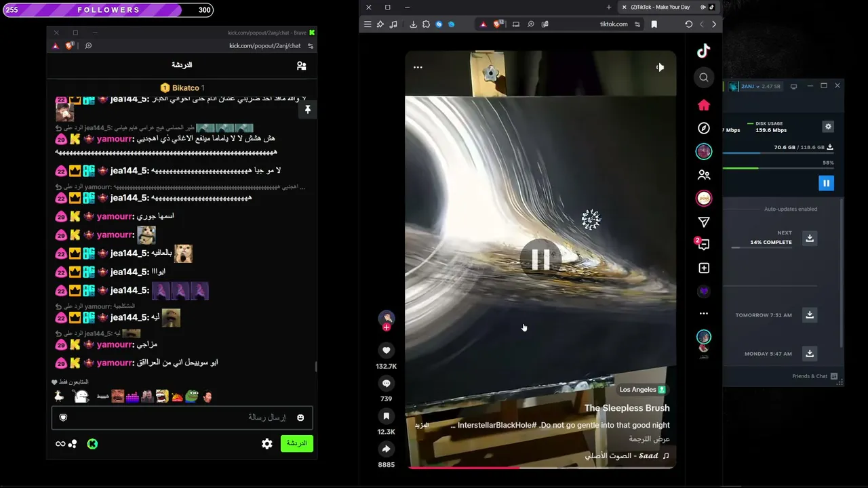Open TikTok search with the magnifier icon
The image size is (868, 488).
tap(704, 78)
